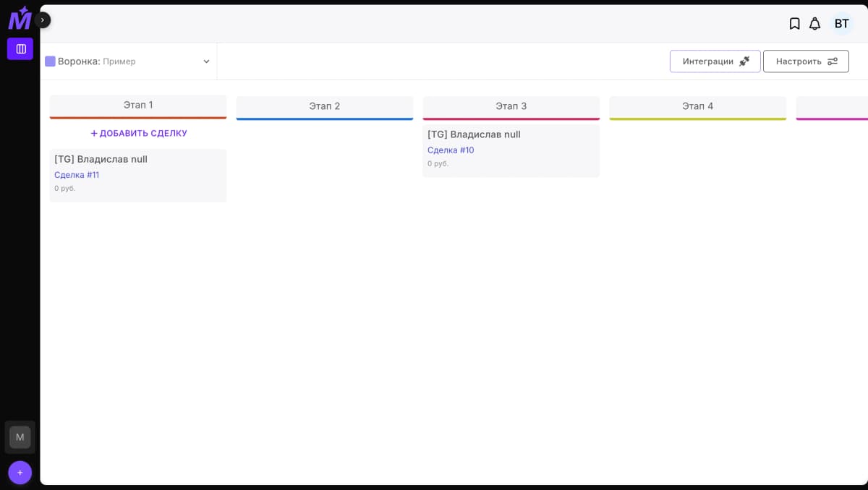This screenshot has width=868, height=490.
Task: Expand the Воронка funnel dropdown
Action: (206, 61)
